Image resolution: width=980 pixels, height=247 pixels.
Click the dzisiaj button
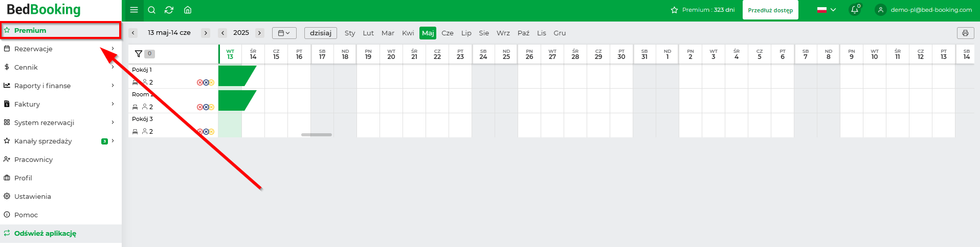[x=321, y=33]
